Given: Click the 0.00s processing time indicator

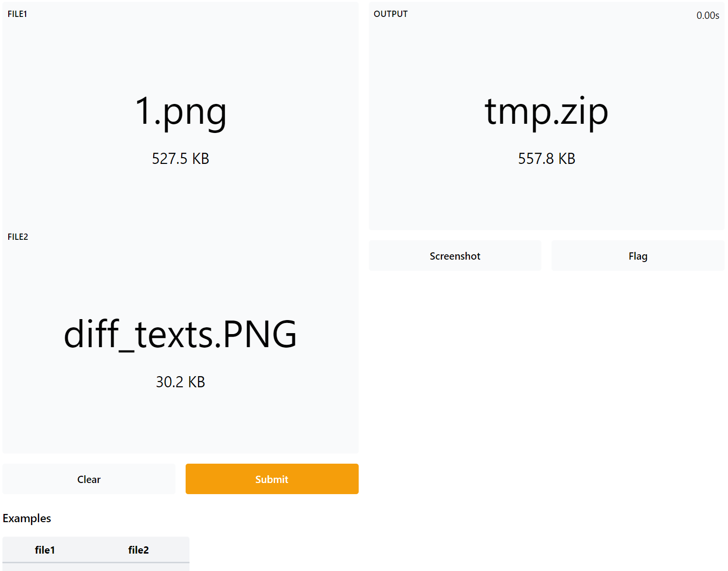Looking at the screenshot, I should [707, 15].
